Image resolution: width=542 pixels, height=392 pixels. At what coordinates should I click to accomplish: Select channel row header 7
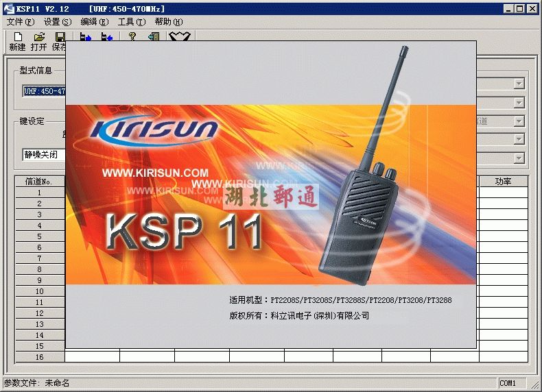(x=40, y=258)
